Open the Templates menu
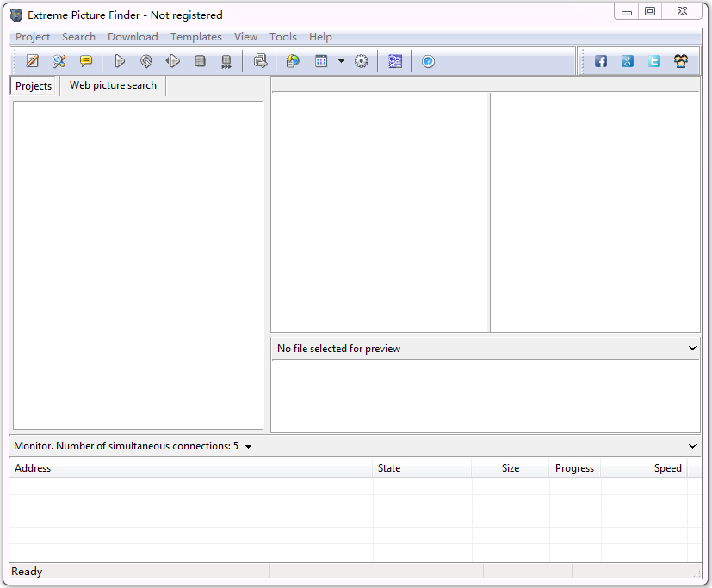 [195, 37]
